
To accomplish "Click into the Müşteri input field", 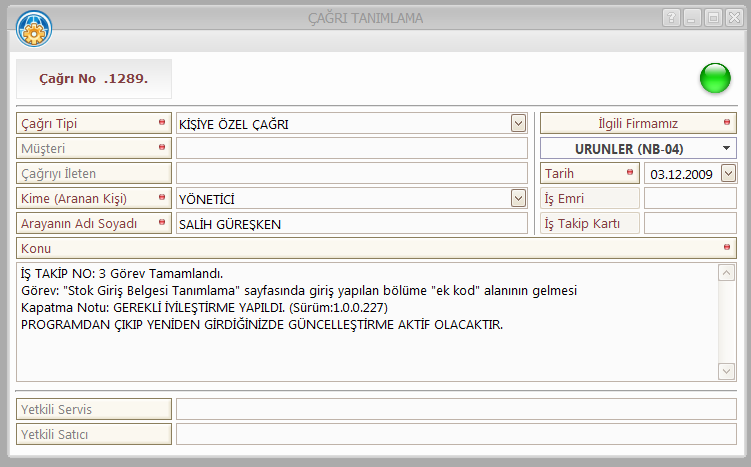I will (351, 148).
